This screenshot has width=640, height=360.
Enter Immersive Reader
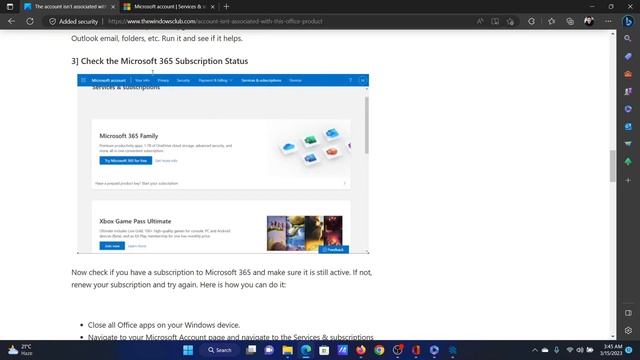(495, 21)
